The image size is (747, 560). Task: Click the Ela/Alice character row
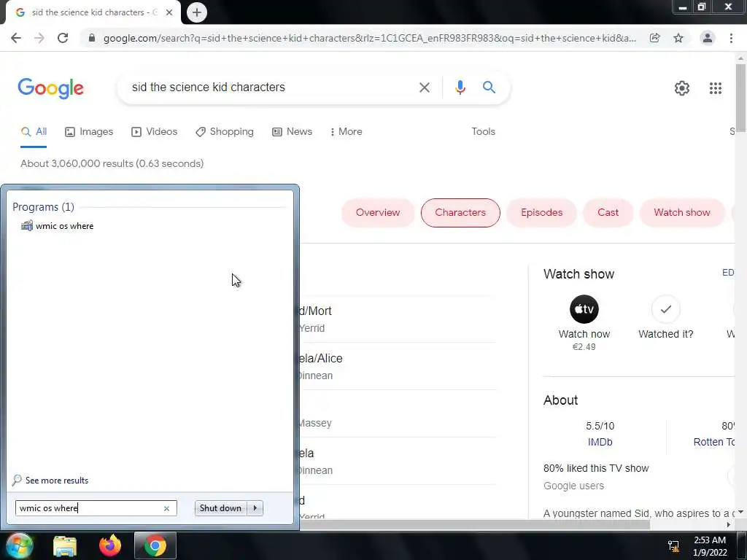(x=396, y=367)
